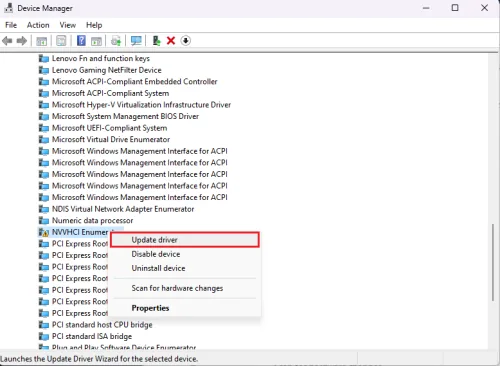
Task: Open the Action menu
Action: point(38,25)
